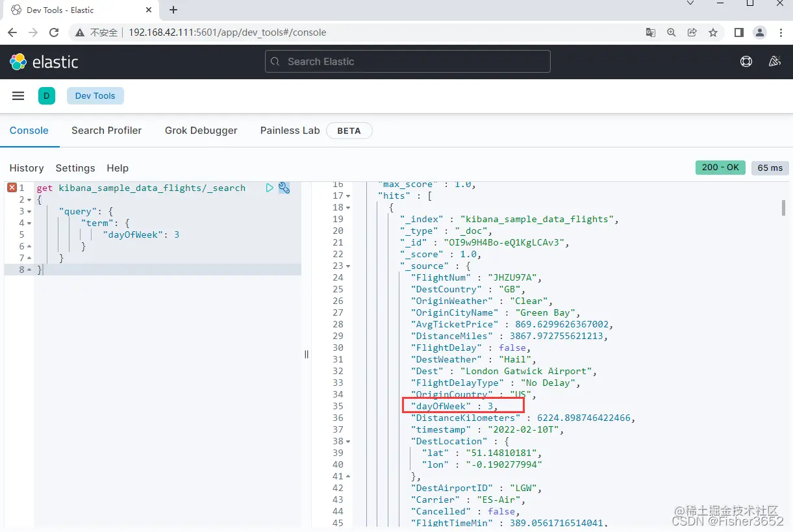Toggle the browser side panel
The height and width of the screenshot is (532, 793).
coord(739,32)
